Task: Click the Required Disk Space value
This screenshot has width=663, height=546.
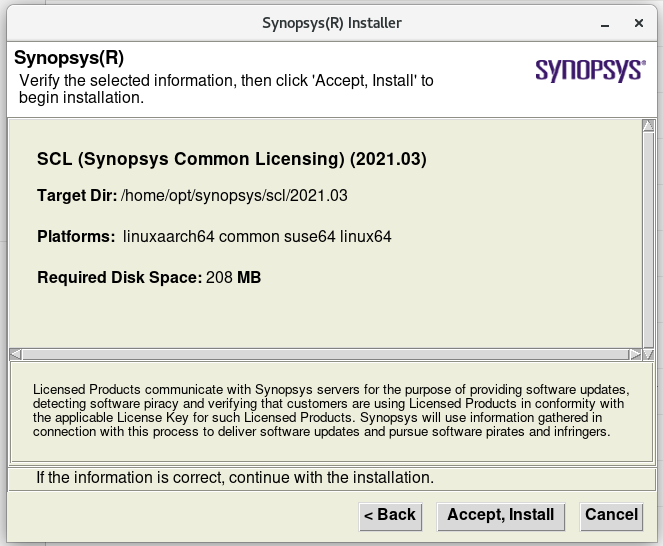Action: pos(233,278)
